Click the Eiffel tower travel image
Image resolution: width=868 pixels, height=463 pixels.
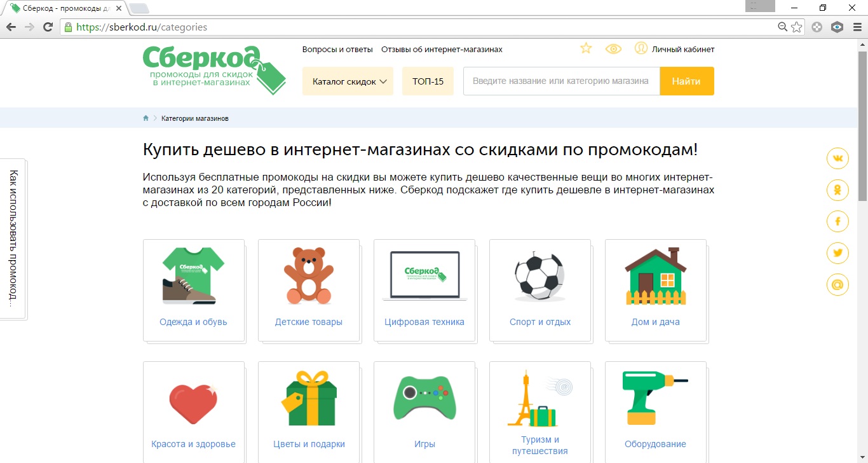[539, 398]
